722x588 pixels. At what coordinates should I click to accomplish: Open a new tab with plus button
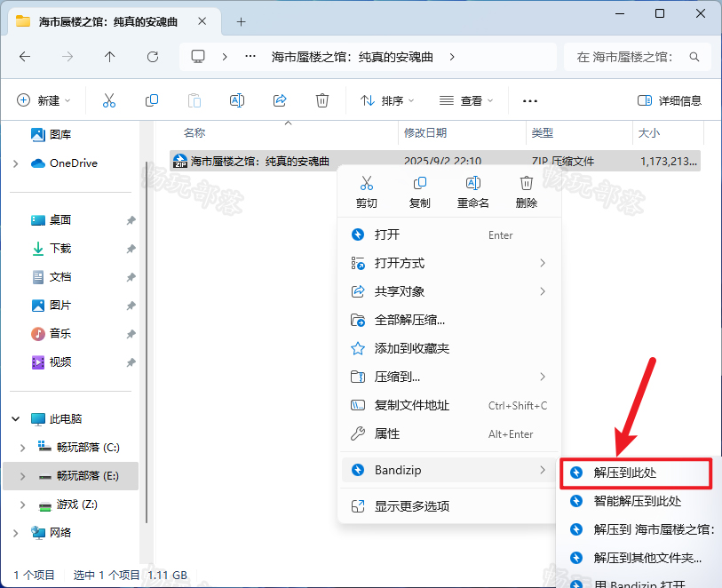pos(241,21)
